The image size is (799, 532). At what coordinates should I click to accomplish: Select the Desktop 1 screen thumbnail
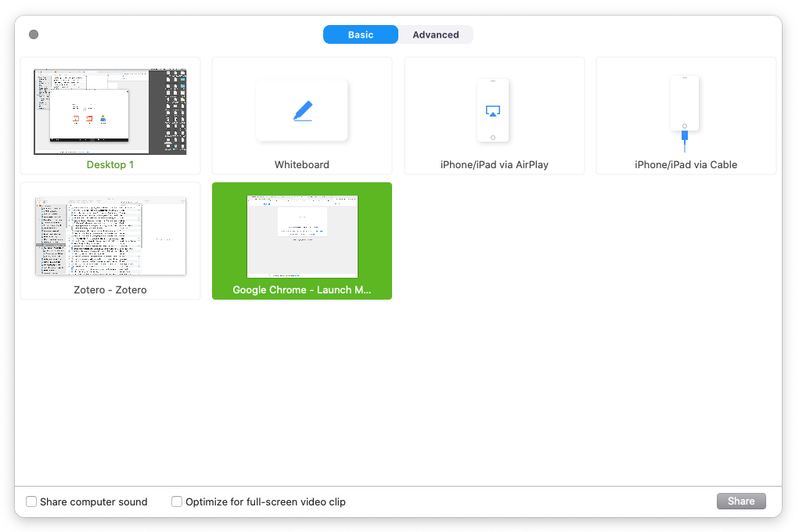pyautogui.click(x=110, y=112)
